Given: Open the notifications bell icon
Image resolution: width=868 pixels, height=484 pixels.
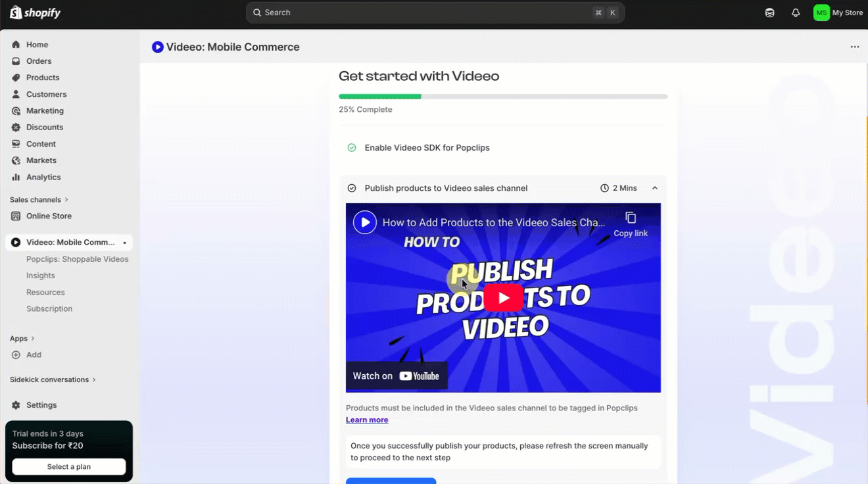Looking at the screenshot, I should 796,12.
